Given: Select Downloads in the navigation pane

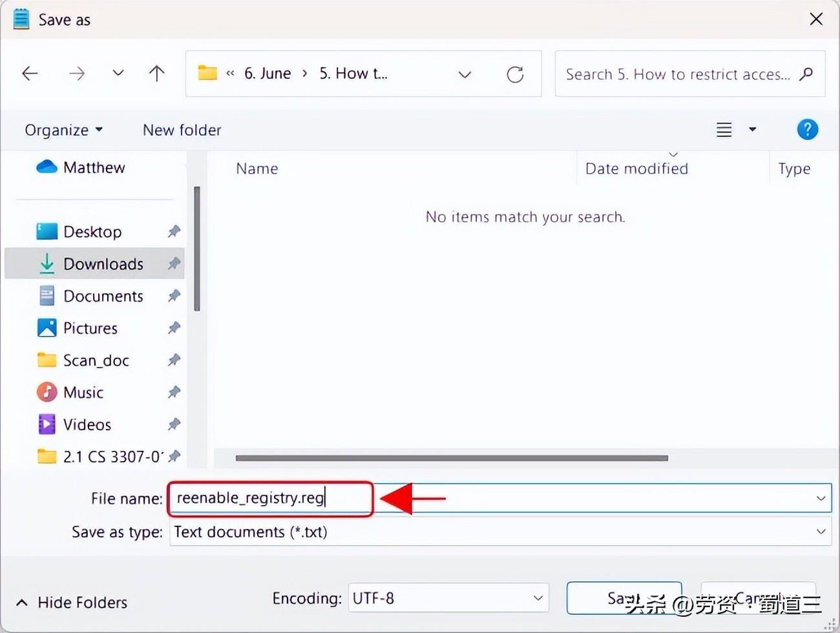Looking at the screenshot, I should [103, 264].
